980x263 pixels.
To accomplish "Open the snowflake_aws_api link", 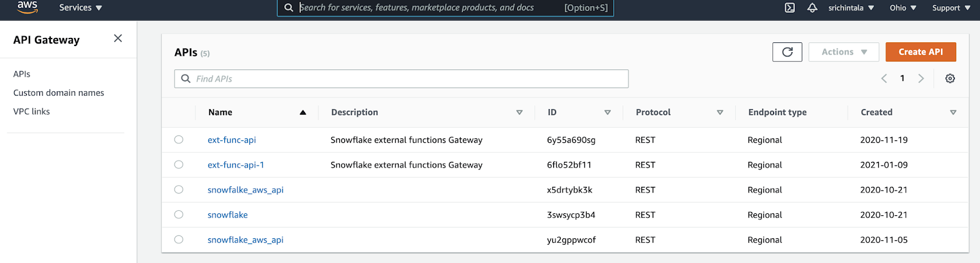I will [245, 240].
